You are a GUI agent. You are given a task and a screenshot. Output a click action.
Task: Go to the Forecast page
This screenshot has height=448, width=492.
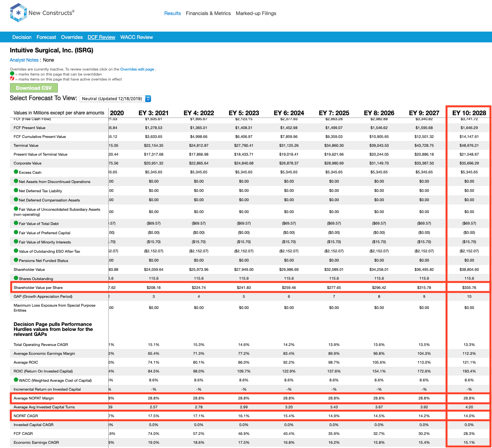[x=46, y=37]
